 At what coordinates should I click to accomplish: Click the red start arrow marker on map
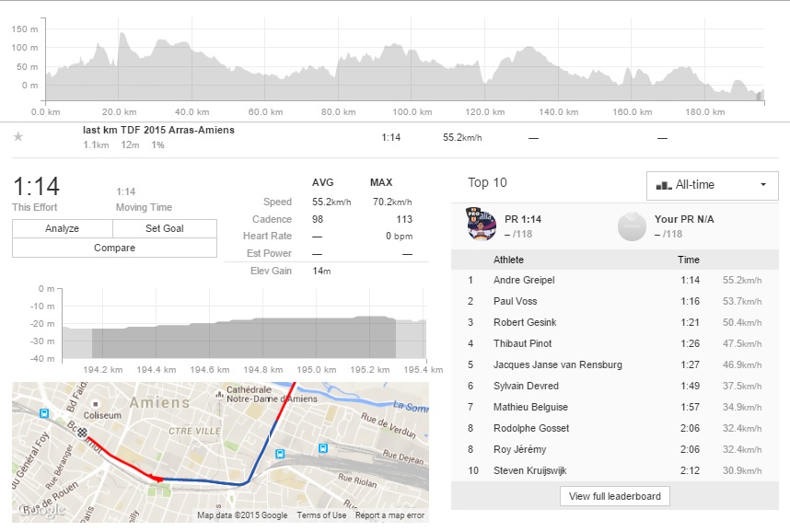pos(159,479)
